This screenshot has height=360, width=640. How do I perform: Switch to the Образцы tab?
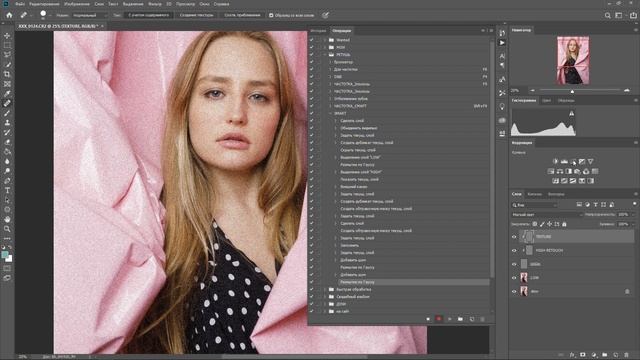[566, 100]
